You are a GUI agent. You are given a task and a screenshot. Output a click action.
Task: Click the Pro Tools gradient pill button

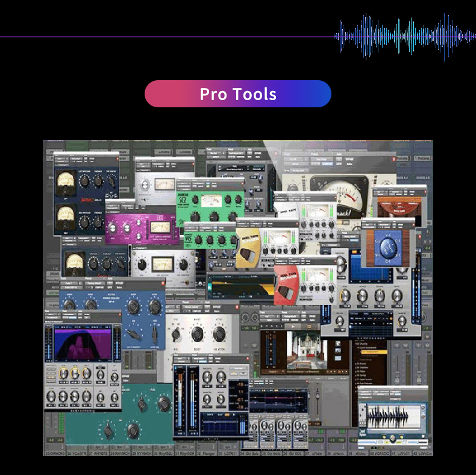(237, 93)
